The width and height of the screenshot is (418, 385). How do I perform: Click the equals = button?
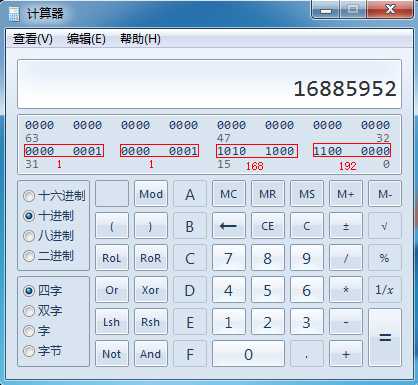tap(385, 338)
